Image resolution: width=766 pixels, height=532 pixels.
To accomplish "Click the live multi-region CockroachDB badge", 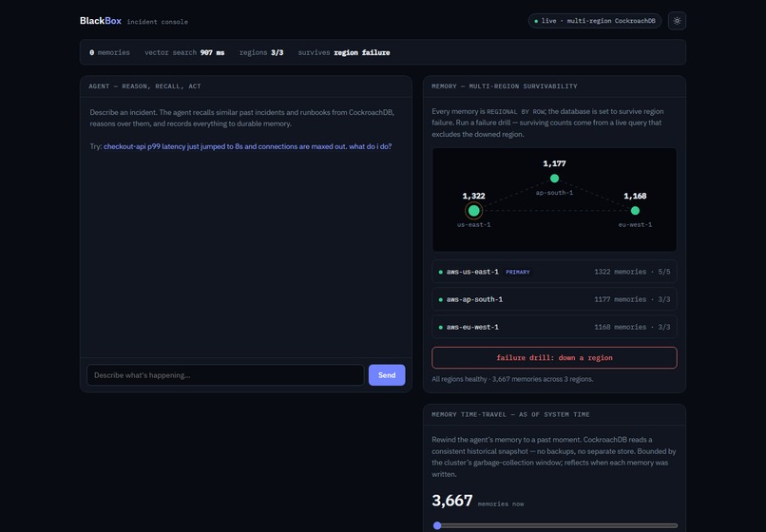I will click(x=595, y=21).
